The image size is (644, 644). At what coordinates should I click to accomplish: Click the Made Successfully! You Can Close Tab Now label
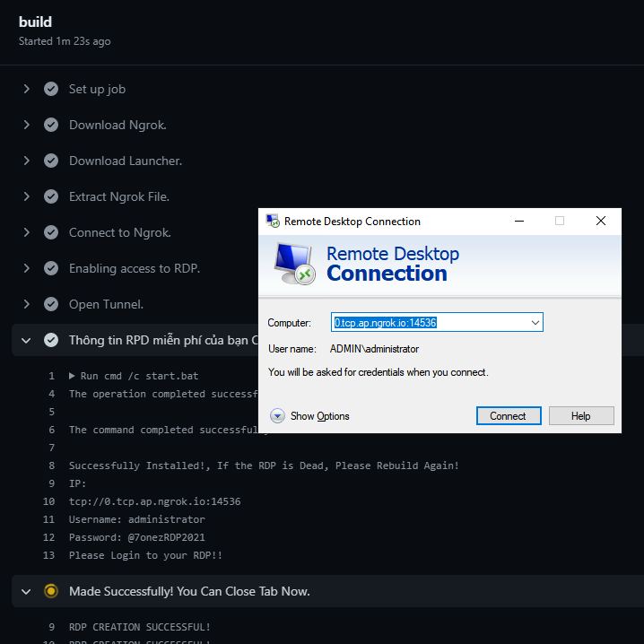click(189, 591)
